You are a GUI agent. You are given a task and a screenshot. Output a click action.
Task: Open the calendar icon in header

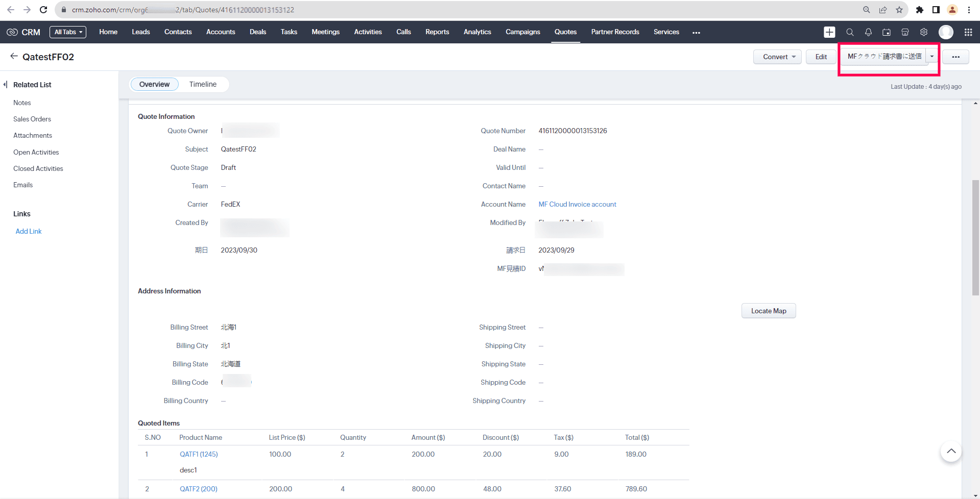pyautogui.click(x=887, y=32)
